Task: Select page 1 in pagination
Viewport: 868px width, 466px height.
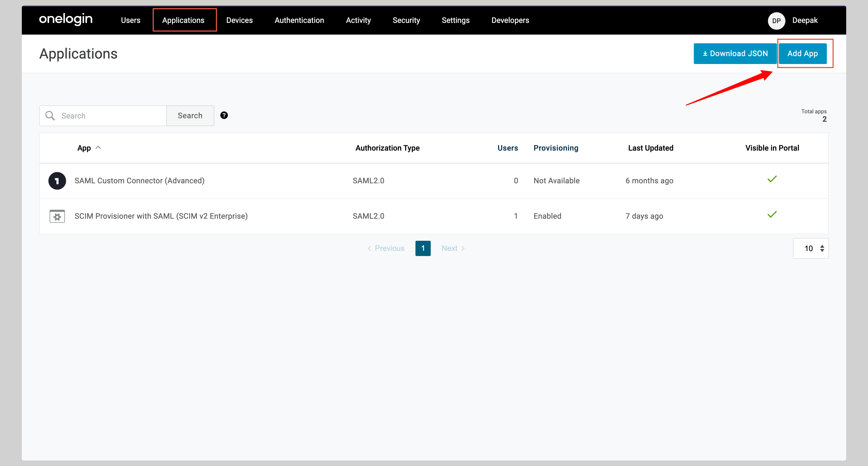Action: [x=423, y=248]
